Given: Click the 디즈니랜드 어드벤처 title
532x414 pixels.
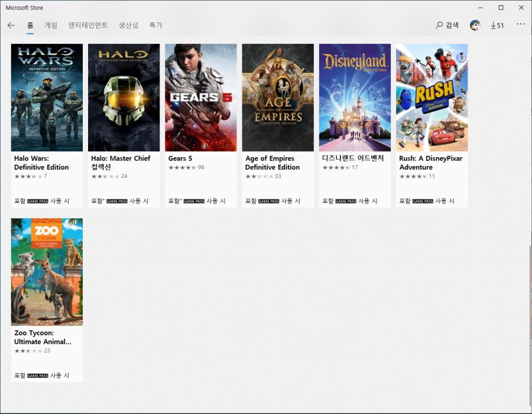Looking at the screenshot, I should (353, 158).
